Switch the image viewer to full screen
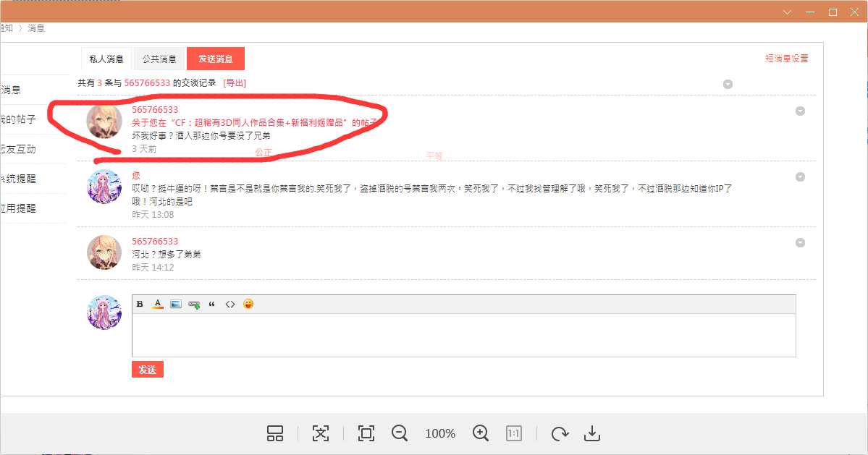868x455 pixels. pos(366,433)
